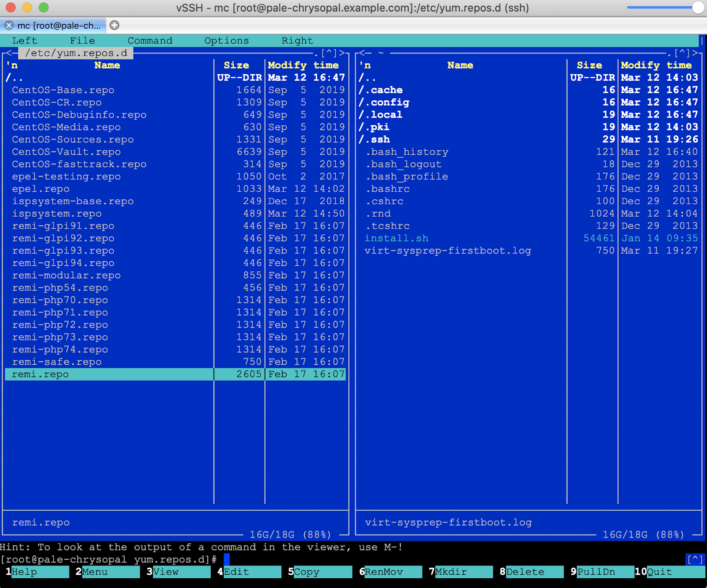Toggle left panel sort order 'n indicator
This screenshot has height=588, width=707.
pyautogui.click(x=12, y=65)
